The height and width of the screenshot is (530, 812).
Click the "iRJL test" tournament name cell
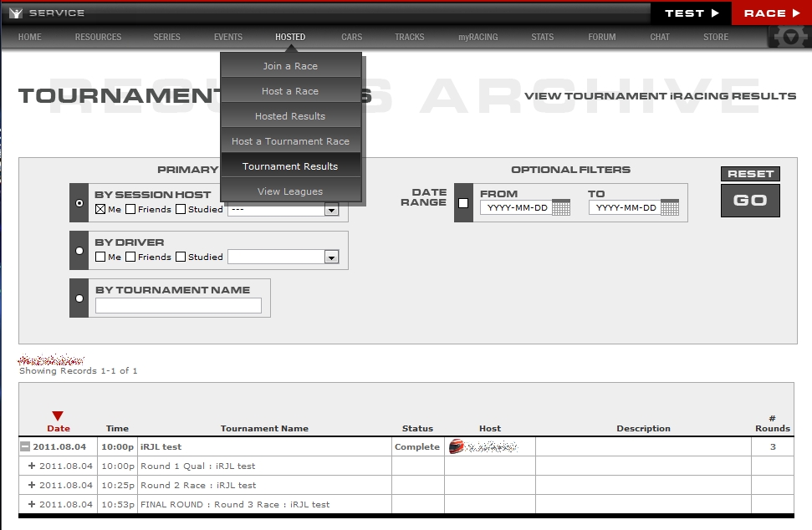click(x=264, y=446)
